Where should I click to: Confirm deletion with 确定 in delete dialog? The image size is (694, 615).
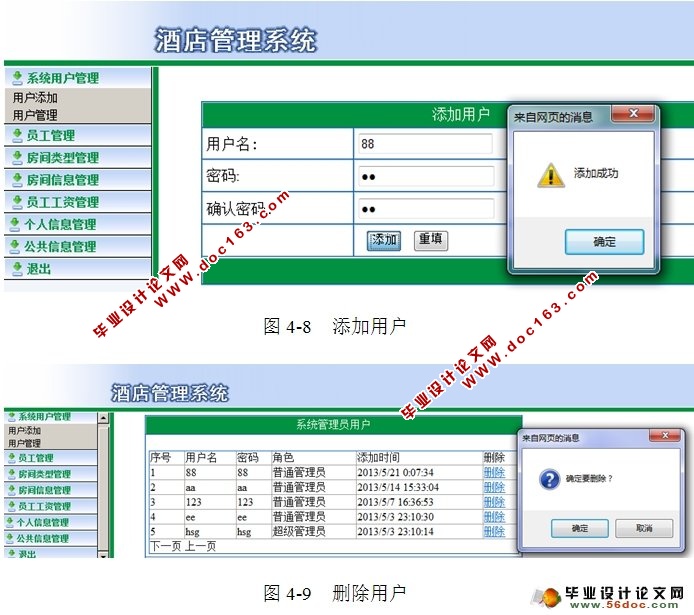[579, 528]
